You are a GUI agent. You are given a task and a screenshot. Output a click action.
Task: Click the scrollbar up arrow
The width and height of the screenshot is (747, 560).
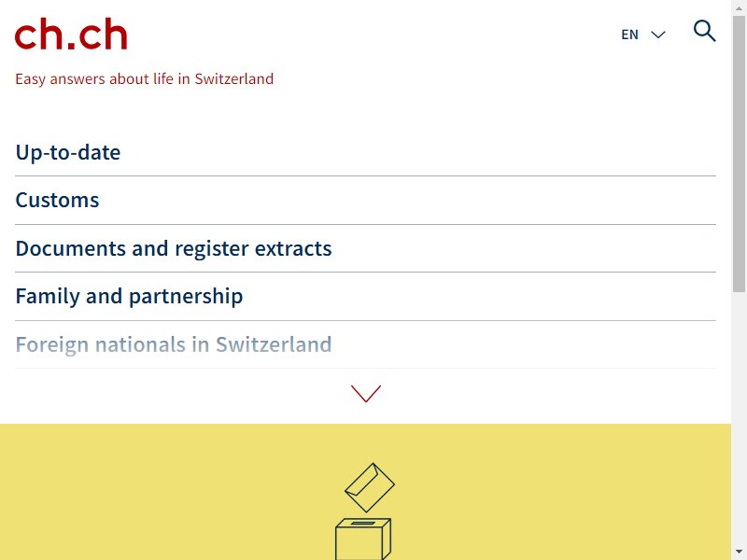coord(739,7)
